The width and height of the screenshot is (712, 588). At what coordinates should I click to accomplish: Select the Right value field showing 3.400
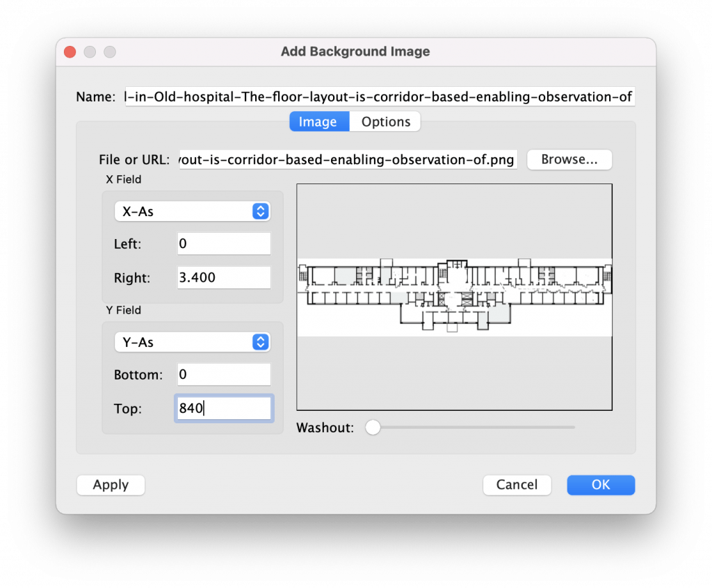tap(223, 277)
